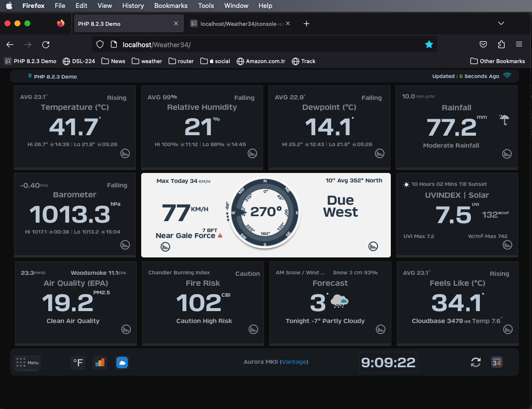532x409 pixels.
Task: Open the DSL-224 bookmark
Action: pos(79,61)
